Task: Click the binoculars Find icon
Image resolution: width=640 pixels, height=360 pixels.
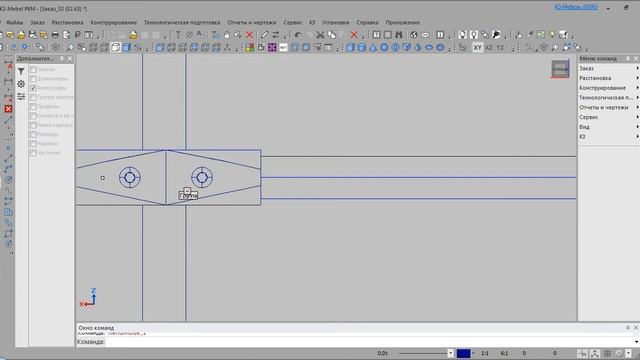Action: [x=399, y=35]
